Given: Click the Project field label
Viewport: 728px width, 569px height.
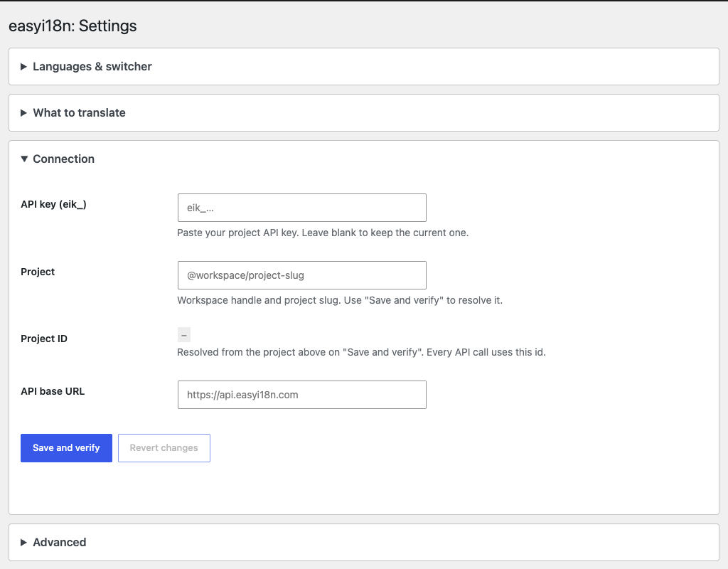Looking at the screenshot, I should coord(38,272).
